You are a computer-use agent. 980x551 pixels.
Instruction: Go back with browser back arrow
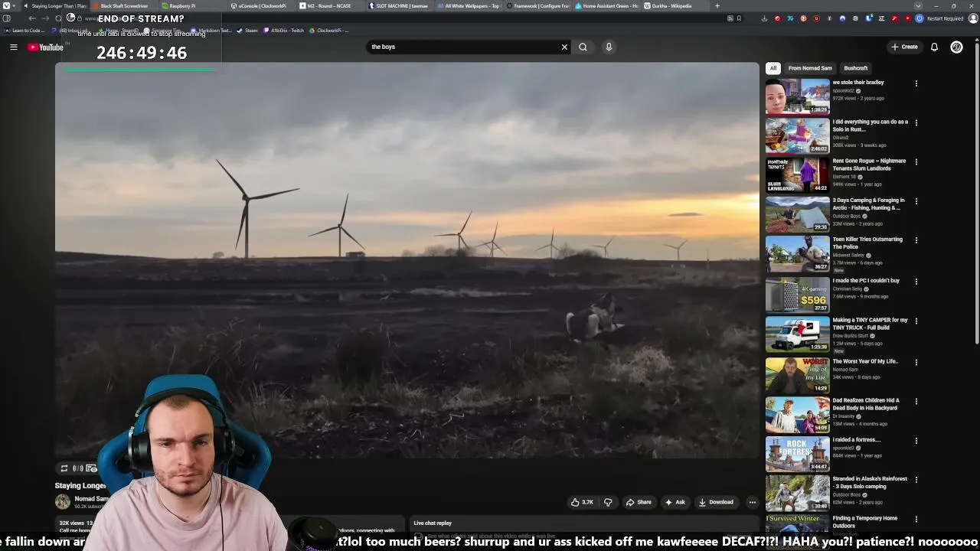(32, 18)
